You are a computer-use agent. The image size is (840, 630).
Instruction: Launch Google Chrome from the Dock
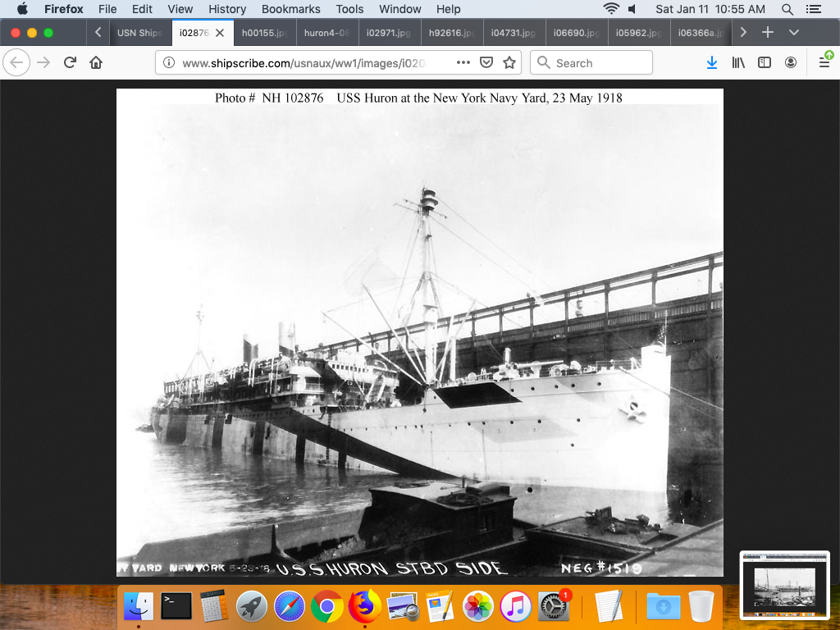click(x=326, y=607)
